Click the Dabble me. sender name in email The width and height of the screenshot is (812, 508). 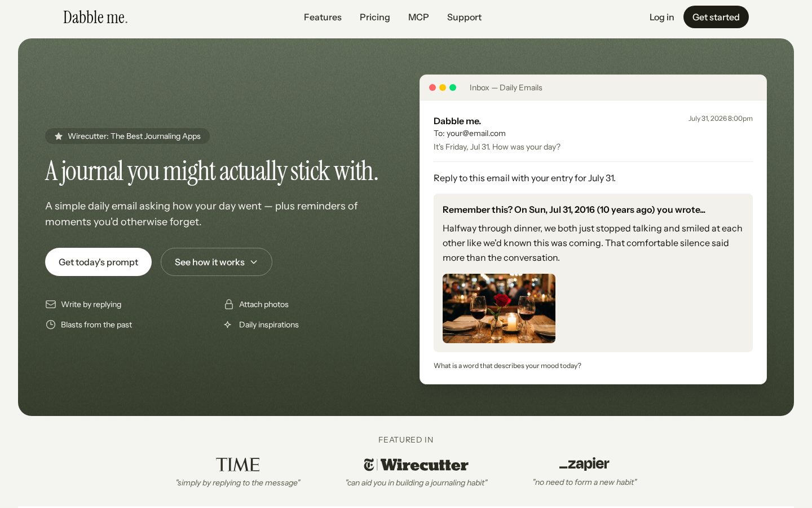click(457, 121)
